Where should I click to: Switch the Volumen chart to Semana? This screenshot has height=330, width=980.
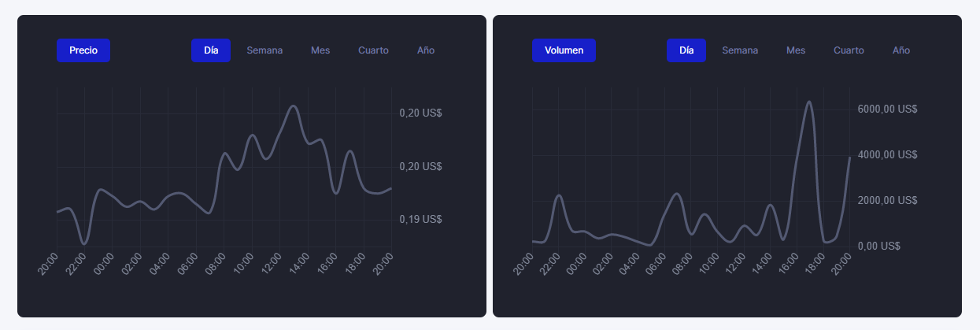[740, 50]
